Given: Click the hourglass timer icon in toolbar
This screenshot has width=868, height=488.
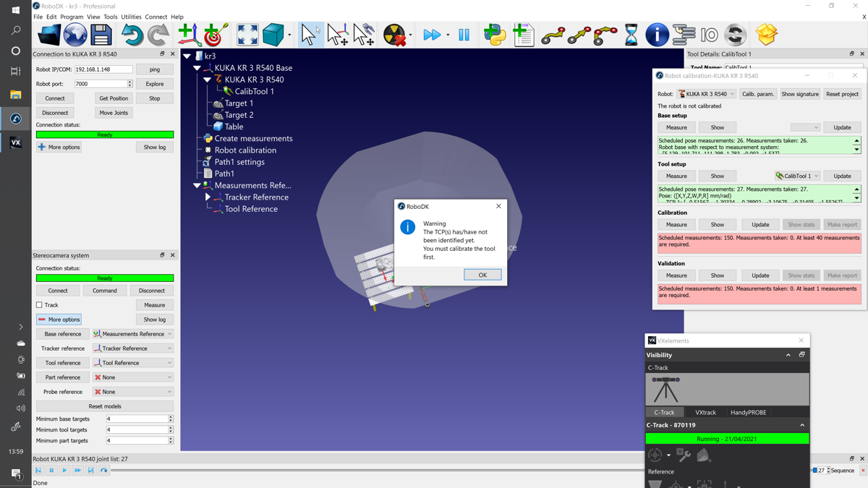Looking at the screenshot, I should (x=631, y=35).
